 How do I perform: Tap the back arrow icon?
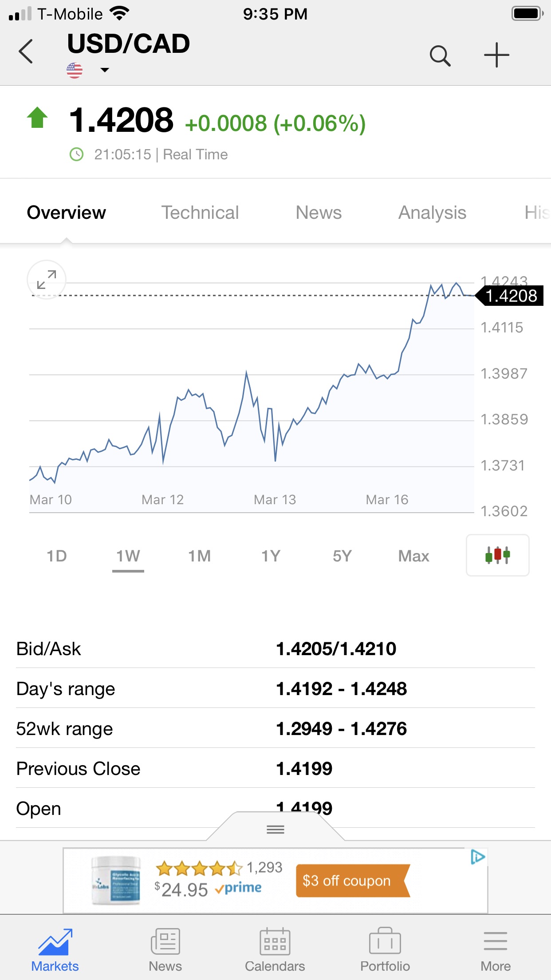pos(26,51)
